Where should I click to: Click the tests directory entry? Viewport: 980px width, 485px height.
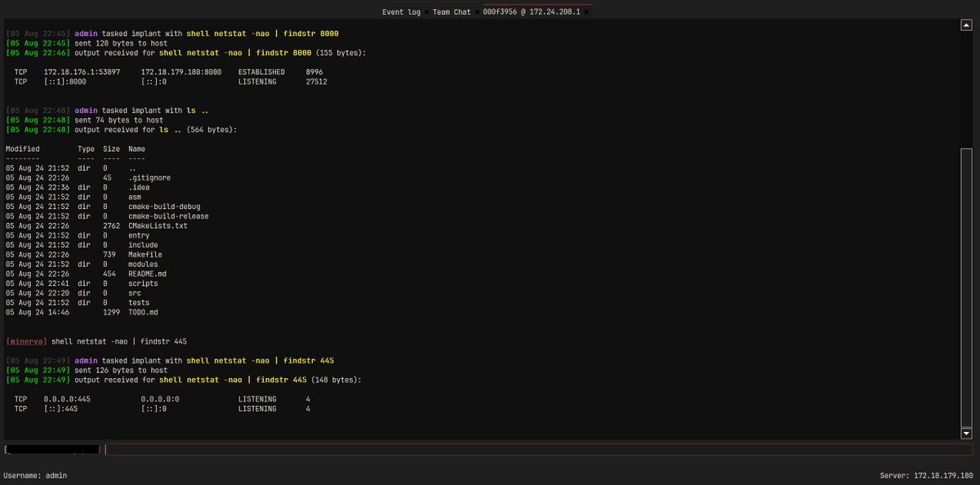tap(139, 302)
